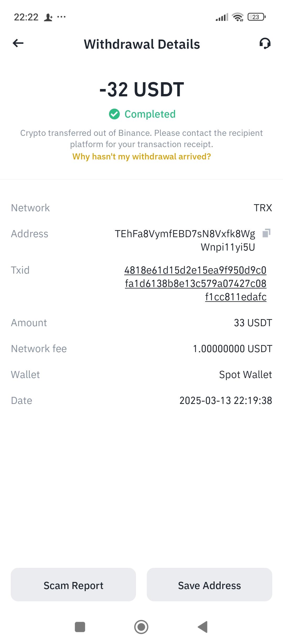Tap the green Completed checkmark icon
This screenshot has height=644, width=283.
pyautogui.click(x=114, y=114)
